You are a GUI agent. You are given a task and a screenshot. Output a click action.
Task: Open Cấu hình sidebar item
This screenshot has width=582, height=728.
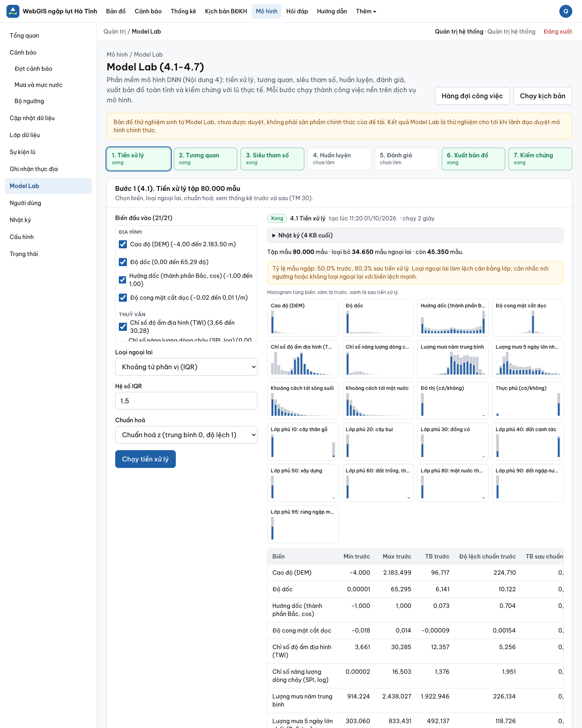coord(48,237)
